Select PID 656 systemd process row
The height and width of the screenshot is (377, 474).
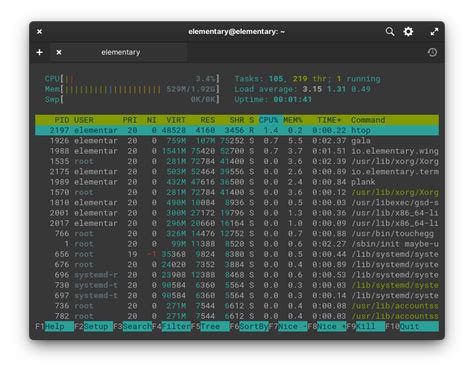point(237,254)
